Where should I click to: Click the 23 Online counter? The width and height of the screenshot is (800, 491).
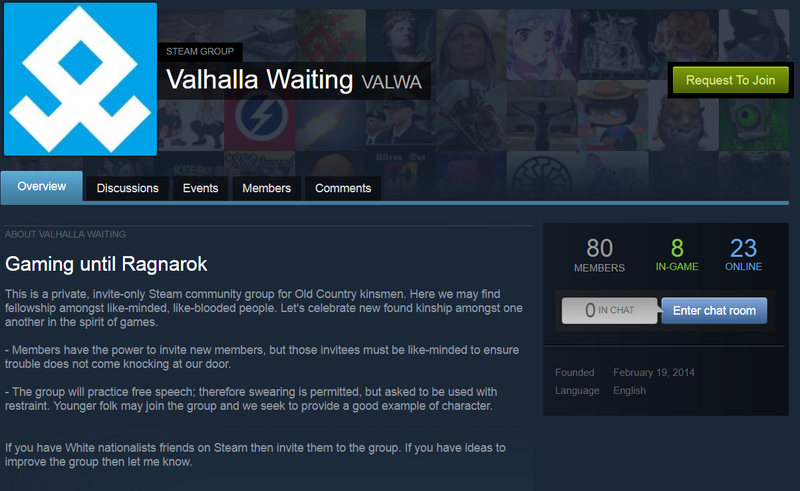pyautogui.click(x=743, y=254)
